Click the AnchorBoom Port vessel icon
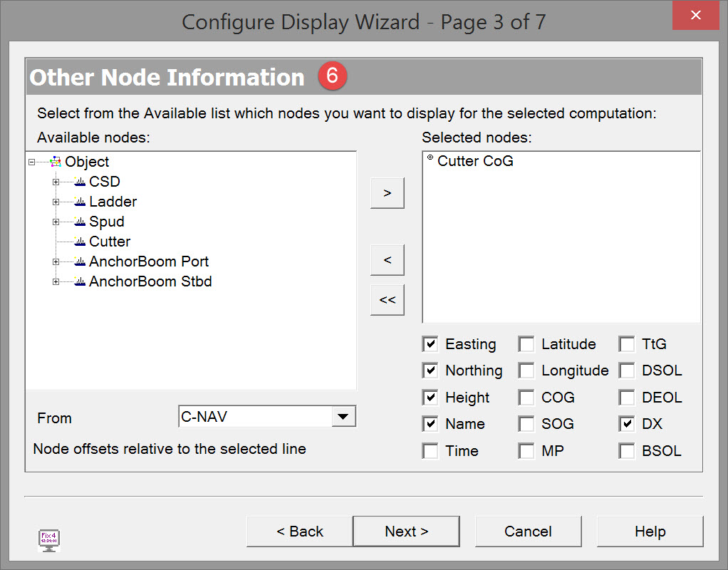This screenshot has height=570, width=728. click(x=80, y=262)
